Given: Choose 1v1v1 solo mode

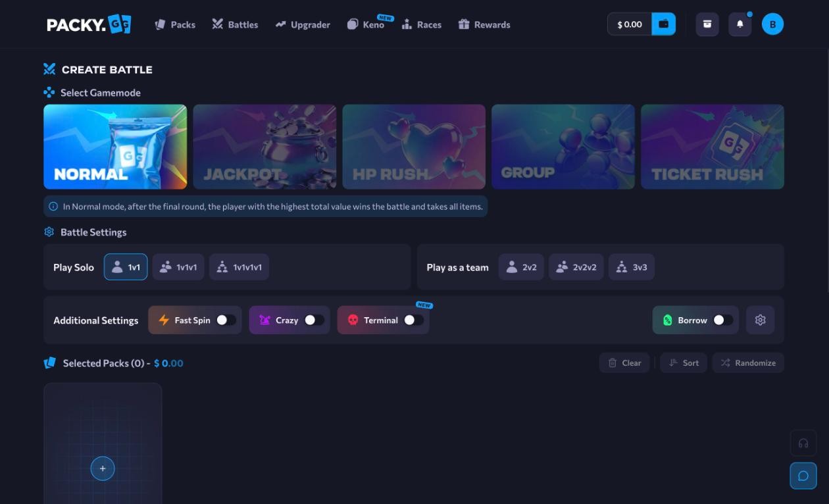Looking at the screenshot, I should (x=178, y=267).
